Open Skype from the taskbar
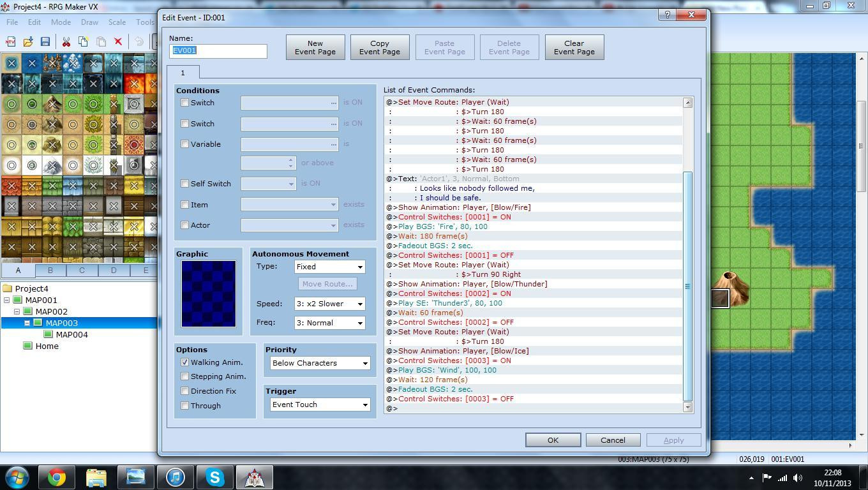 [215, 477]
